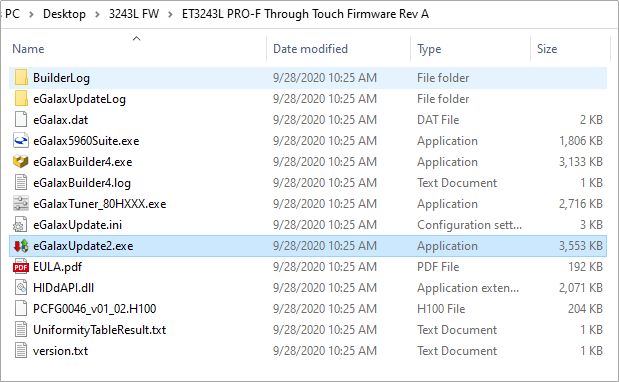Select the eGalaxUpdate.ini file name
The height and width of the screenshot is (382, 619).
[77, 225]
